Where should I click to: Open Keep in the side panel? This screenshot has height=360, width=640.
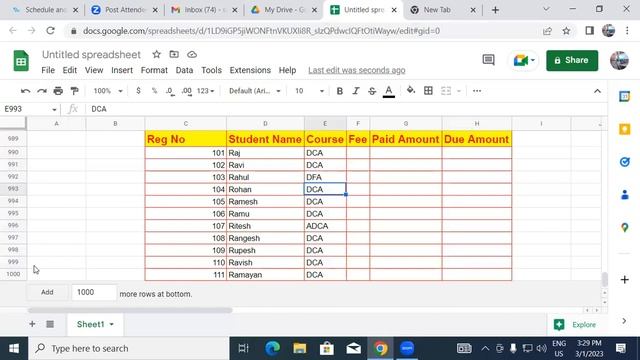click(x=624, y=129)
